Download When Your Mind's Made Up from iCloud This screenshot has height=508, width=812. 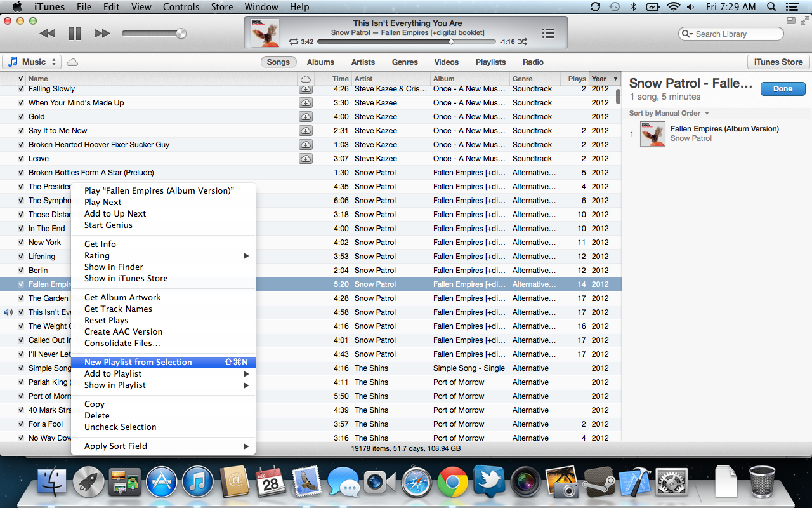pos(306,103)
